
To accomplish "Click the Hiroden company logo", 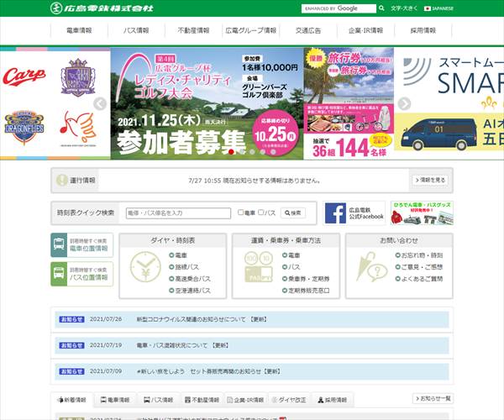I will pyautogui.click(x=102, y=8).
